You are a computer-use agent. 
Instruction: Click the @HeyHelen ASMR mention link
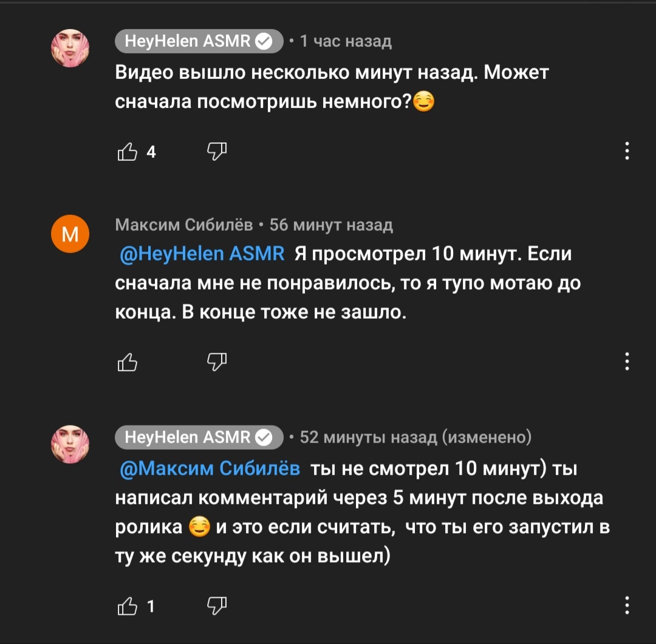[x=203, y=254]
